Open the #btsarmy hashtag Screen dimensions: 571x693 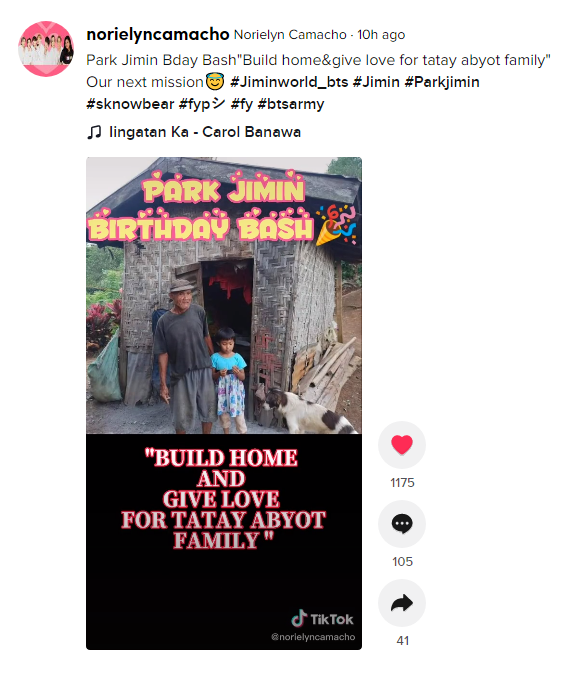pyautogui.click(x=291, y=104)
